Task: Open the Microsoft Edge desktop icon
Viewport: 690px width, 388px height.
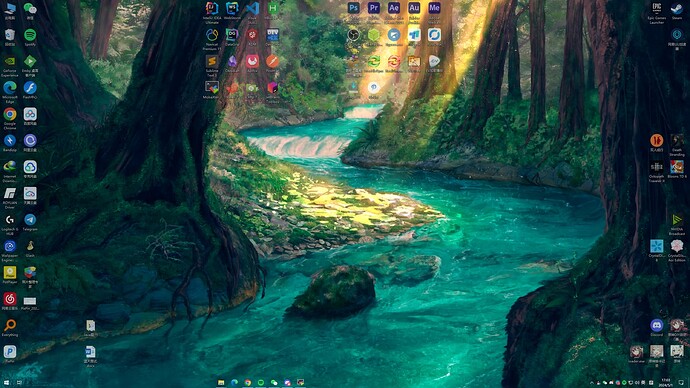Action: [x=10, y=88]
